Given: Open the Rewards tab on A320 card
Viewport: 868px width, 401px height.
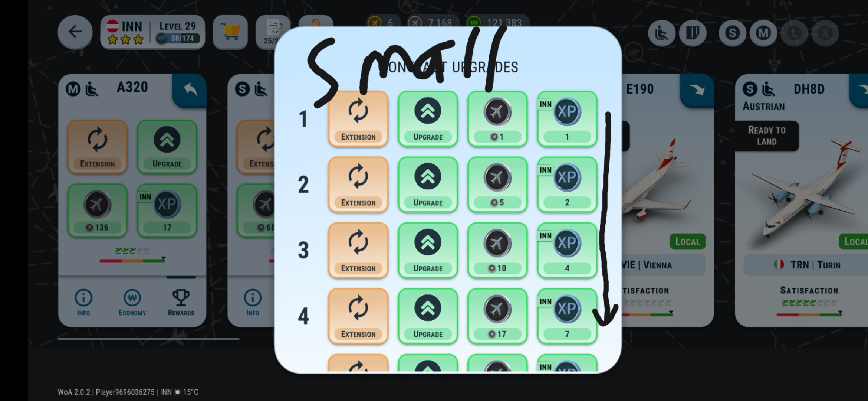Looking at the screenshot, I should point(181,303).
